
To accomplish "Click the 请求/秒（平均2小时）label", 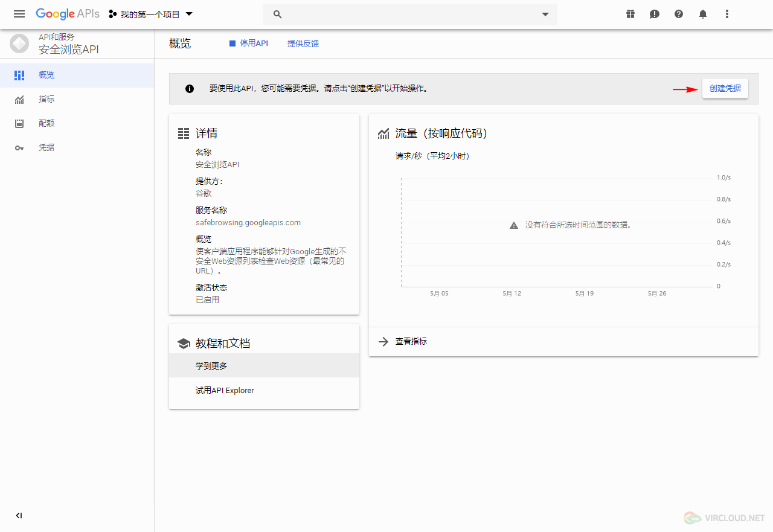I will point(432,156).
